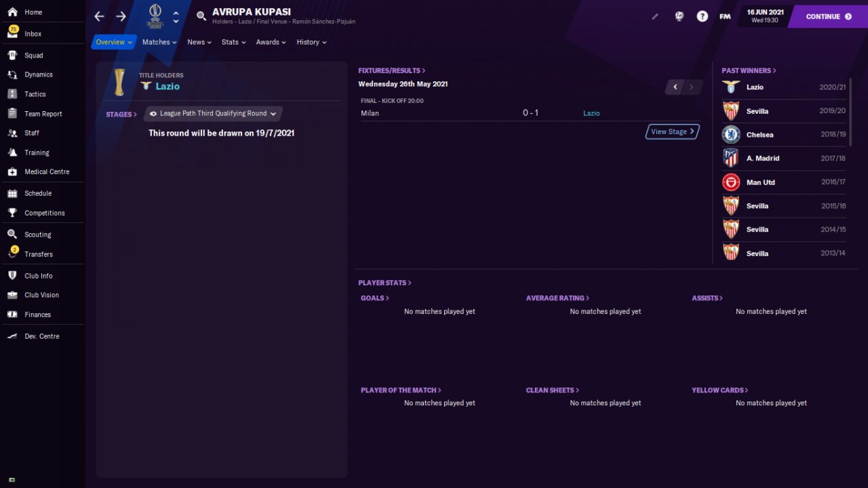This screenshot has height=488, width=868.
Task: Show previous fixtures with left arrow
Action: pyautogui.click(x=675, y=87)
